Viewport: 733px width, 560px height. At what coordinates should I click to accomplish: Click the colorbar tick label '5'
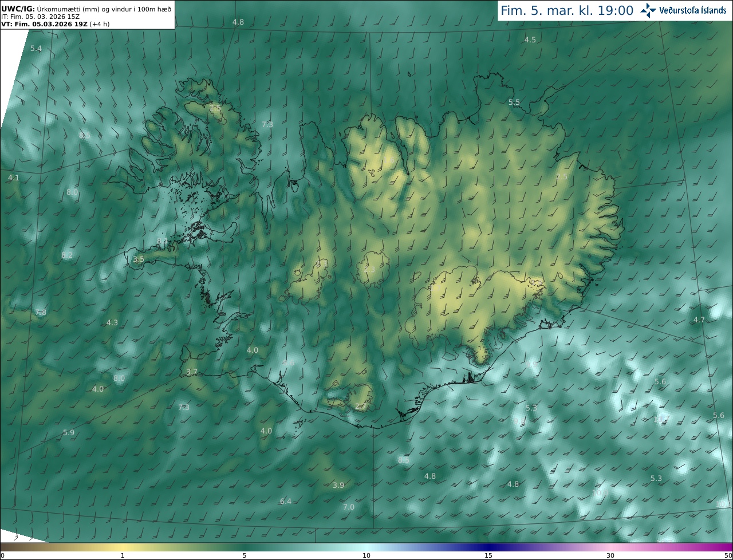[x=245, y=555]
